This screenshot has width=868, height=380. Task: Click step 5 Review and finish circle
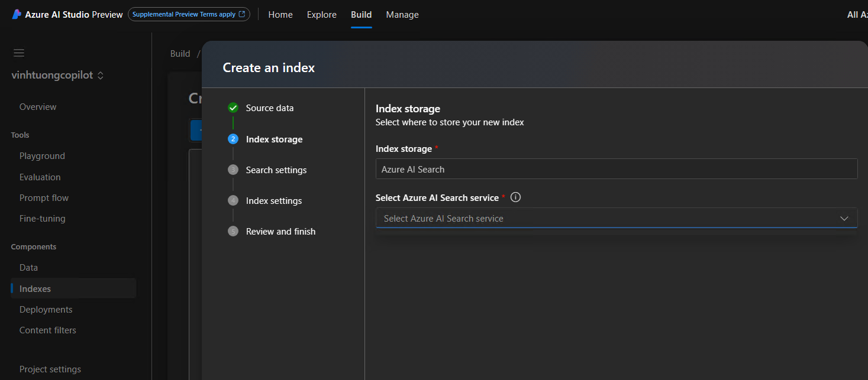point(233,231)
